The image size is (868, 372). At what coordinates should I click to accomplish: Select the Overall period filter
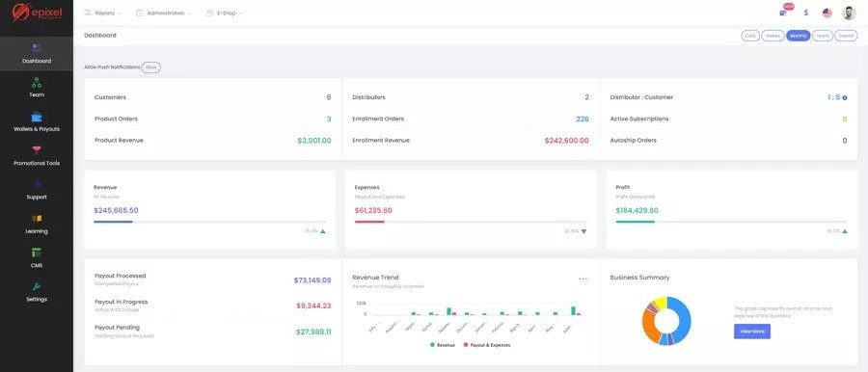846,36
